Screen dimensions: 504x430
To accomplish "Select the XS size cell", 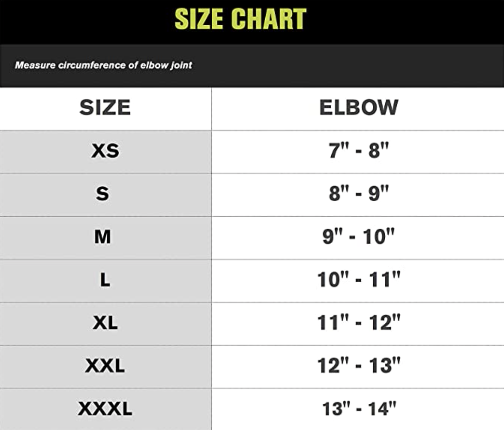I will pyautogui.click(x=105, y=151).
